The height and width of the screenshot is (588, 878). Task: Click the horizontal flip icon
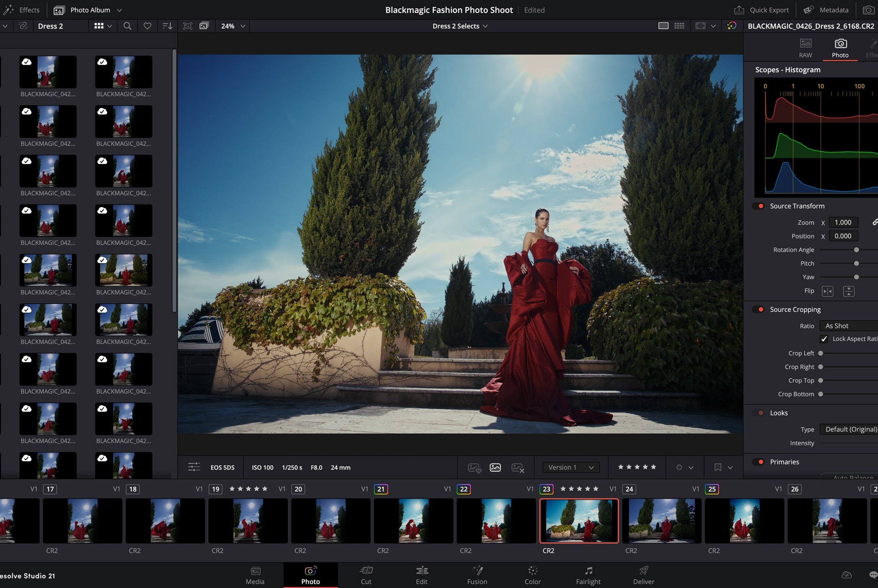(x=828, y=291)
